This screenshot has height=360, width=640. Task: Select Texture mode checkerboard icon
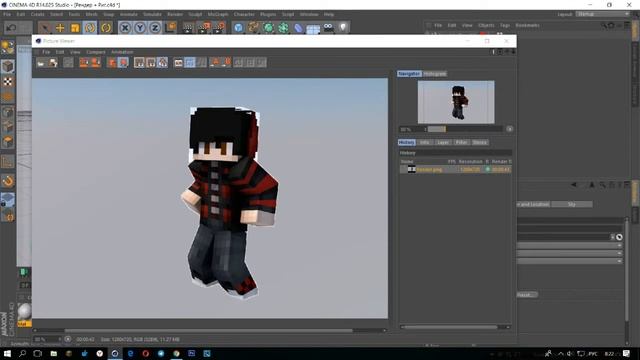coord(8,82)
